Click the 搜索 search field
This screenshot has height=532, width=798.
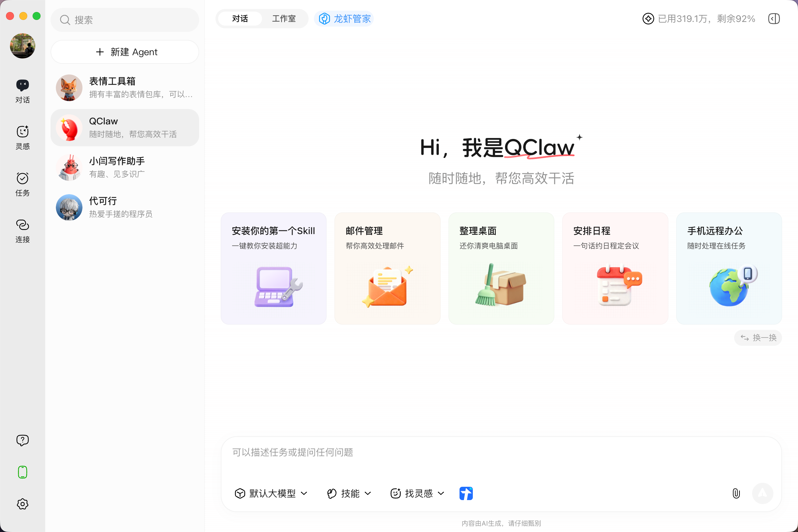pyautogui.click(x=125, y=20)
